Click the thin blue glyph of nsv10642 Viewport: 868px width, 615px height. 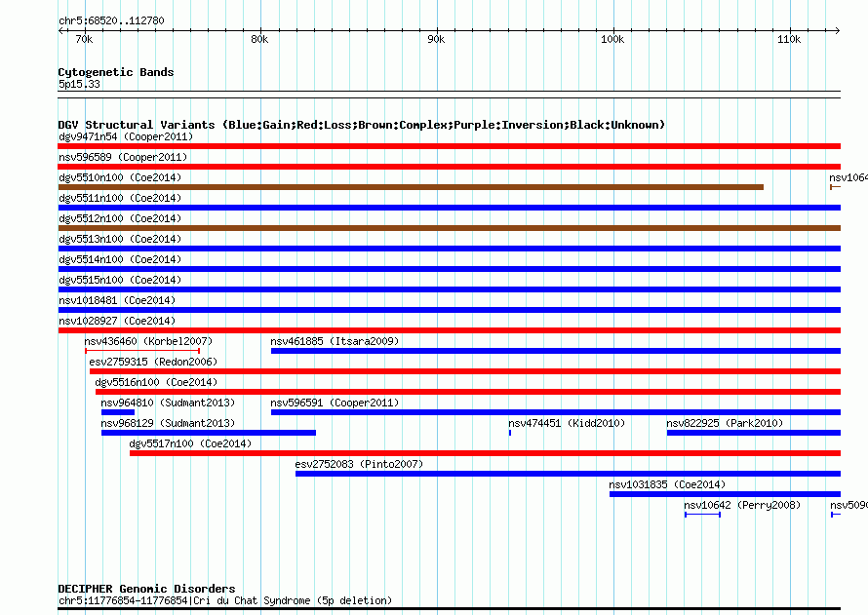[x=702, y=515]
